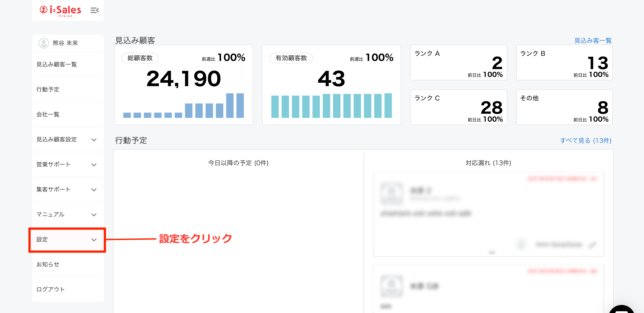The width and height of the screenshot is (644, 313).
Task: Click the avatar on the second 対応漏れ card
Action: 392,286
